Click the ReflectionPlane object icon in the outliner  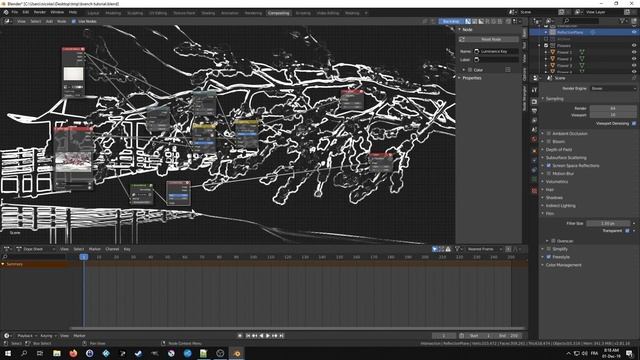553,32
